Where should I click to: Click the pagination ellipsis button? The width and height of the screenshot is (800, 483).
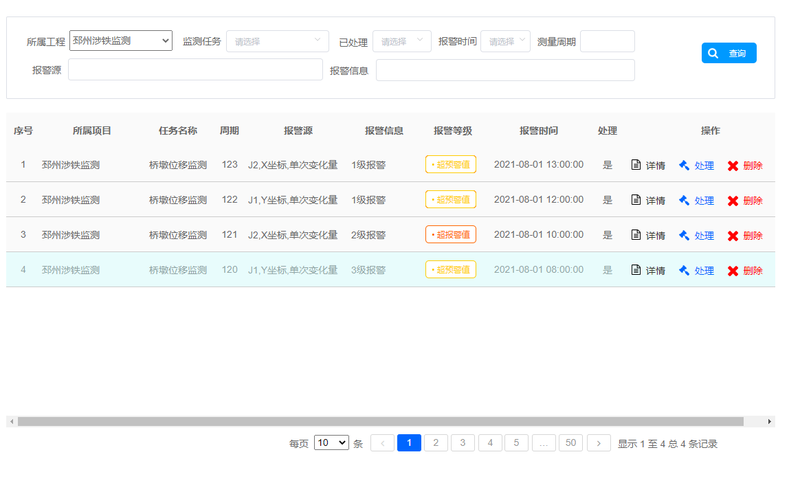(x=544, y=443)
